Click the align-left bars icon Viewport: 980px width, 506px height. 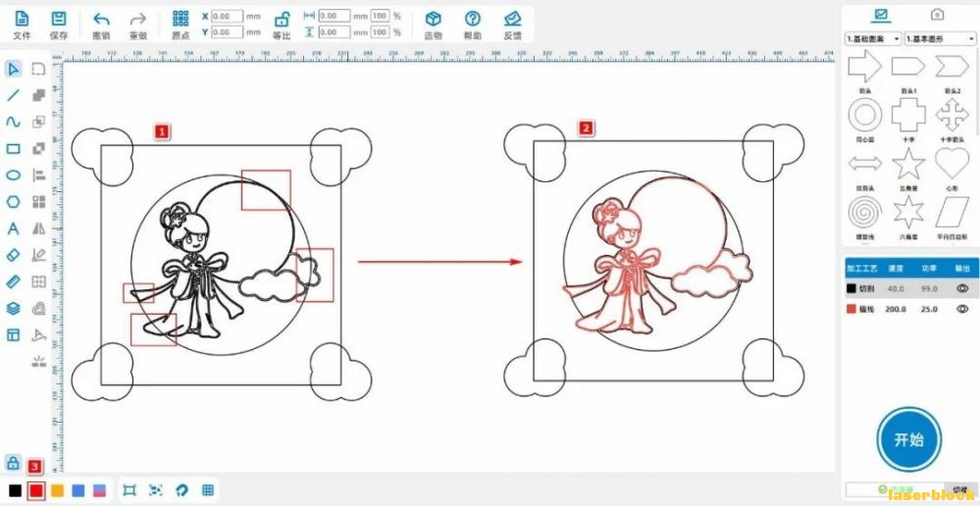click(39, 176)
